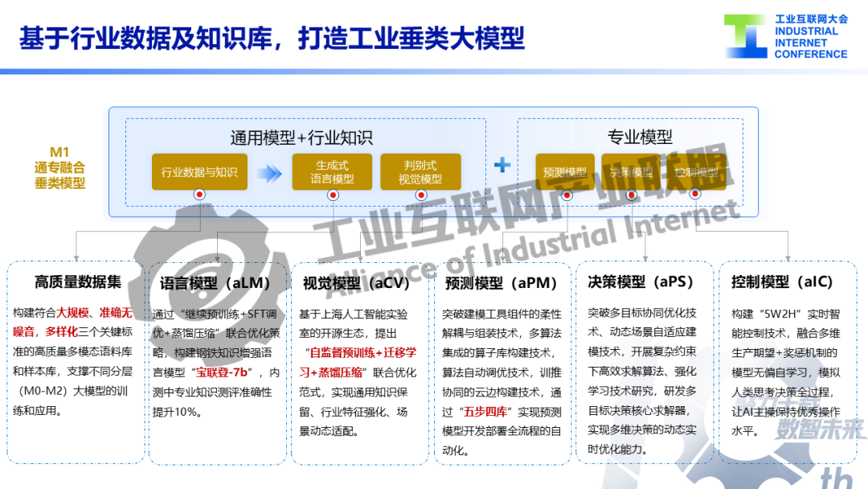Select the red dot under 生成式语言模型
Image resolution: width=868 pixels, height=489 pixels.
pyautogui.click(x=333, y=195)
